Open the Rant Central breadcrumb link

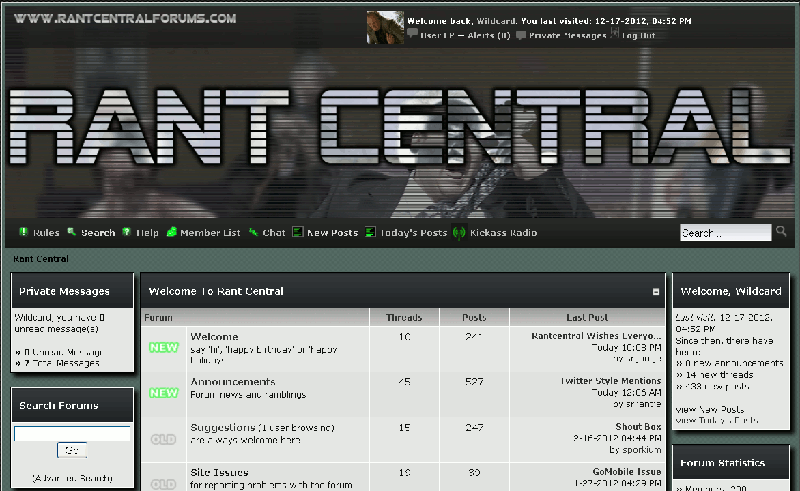(40, 259)
